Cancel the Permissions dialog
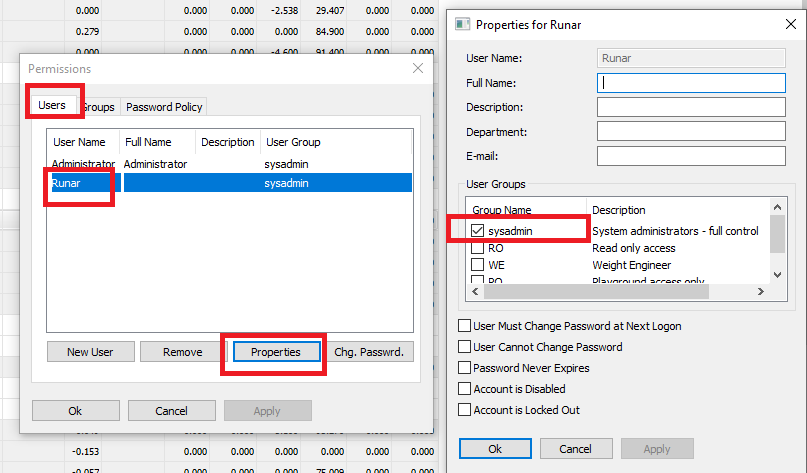The image size is (807, 473). 171,411
